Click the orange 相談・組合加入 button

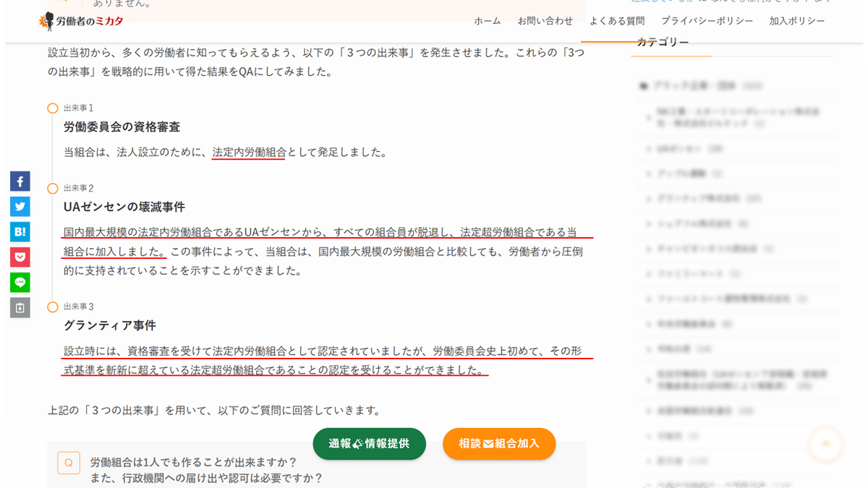pyautogui.click(x=499, y=444)
